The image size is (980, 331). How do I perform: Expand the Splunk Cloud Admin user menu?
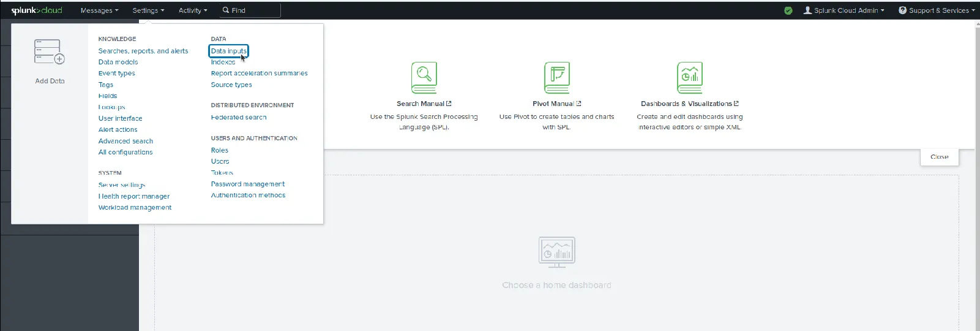pyautogui.click(x=843, y=10)
